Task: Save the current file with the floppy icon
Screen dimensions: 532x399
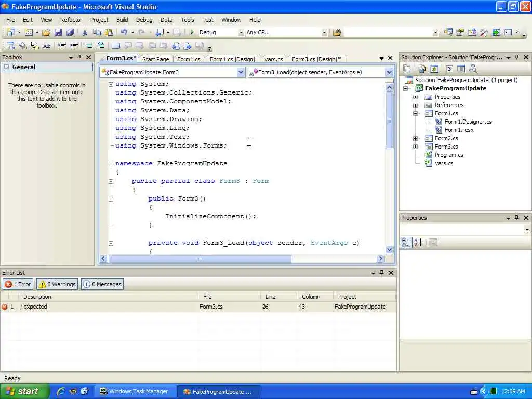Action: 58,32
